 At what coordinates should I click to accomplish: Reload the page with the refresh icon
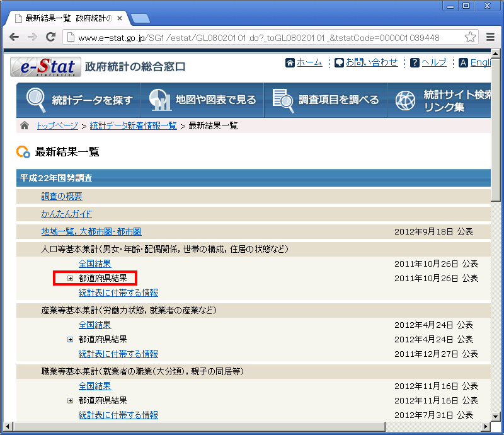(51, 37)
